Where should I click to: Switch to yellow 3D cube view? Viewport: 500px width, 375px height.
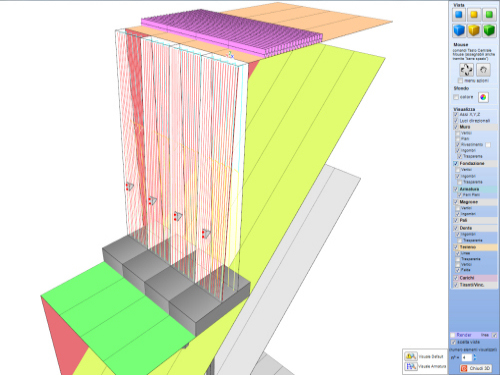(x=474, y=30)
